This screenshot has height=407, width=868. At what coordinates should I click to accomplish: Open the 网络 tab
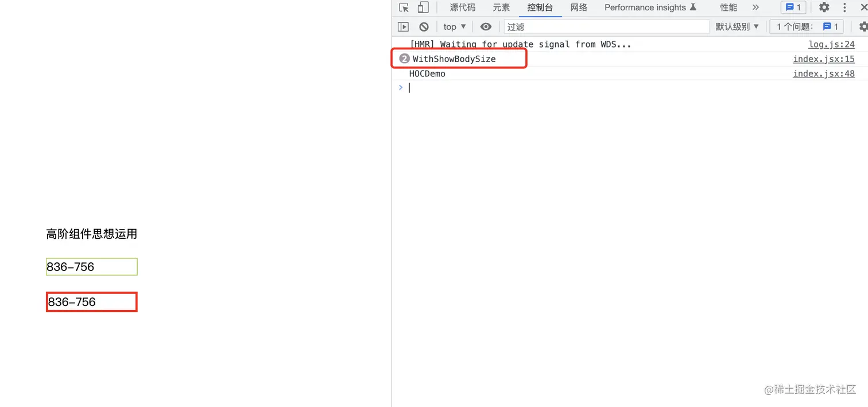click(579, 7)
